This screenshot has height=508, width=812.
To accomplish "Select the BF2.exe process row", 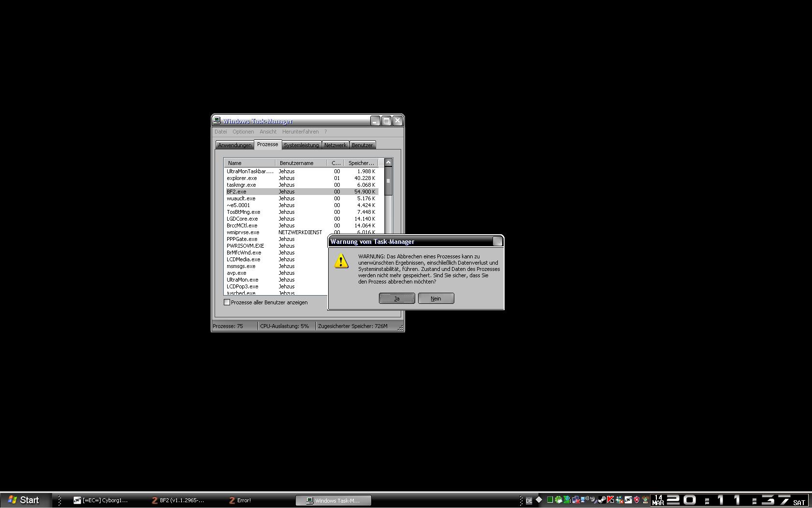I will pyautogui.click(x=302, y=192).
